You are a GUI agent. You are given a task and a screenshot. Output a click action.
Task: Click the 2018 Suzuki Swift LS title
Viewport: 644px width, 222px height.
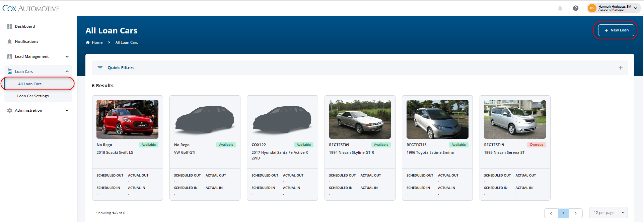[115, 152]
